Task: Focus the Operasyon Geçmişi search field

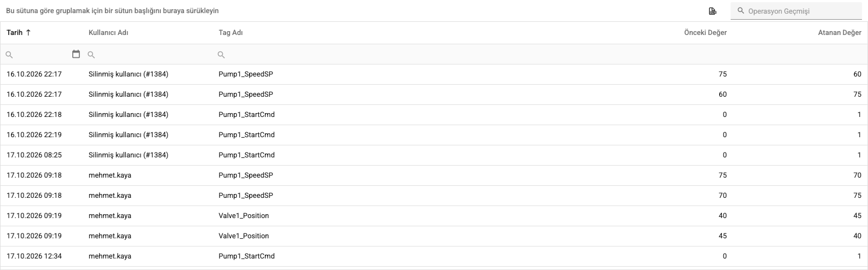Action: point(796,11)
